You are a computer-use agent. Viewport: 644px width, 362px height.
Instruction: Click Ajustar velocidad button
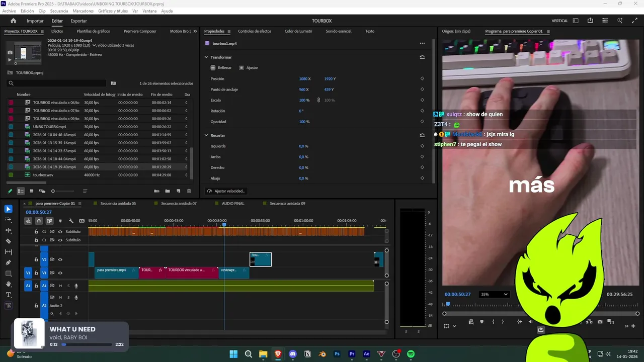[x=226, y=191]
